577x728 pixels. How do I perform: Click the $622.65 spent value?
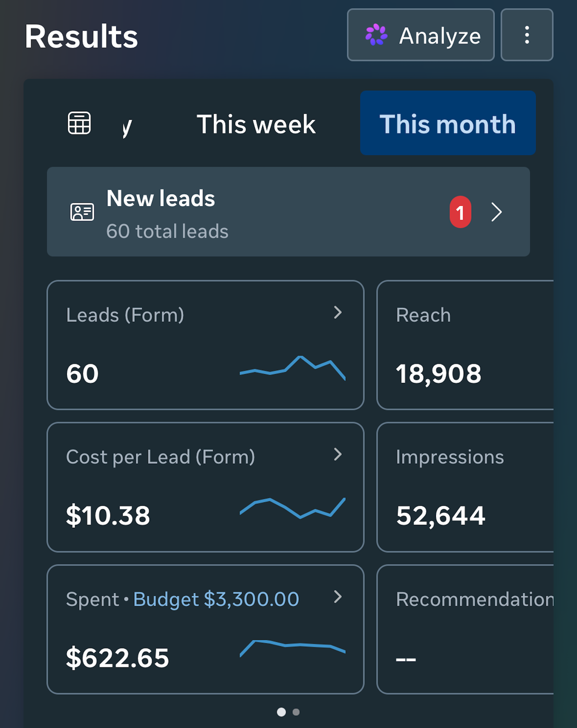pyautogui.click(x=117, y=658)
